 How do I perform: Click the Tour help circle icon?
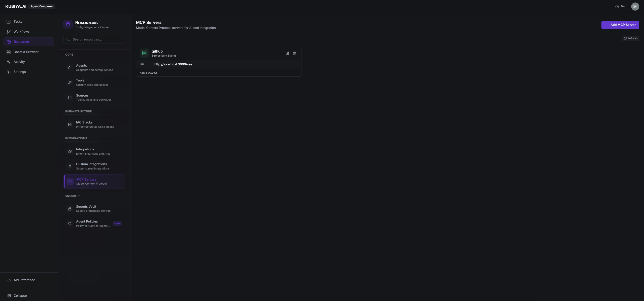tap(617, 7)
